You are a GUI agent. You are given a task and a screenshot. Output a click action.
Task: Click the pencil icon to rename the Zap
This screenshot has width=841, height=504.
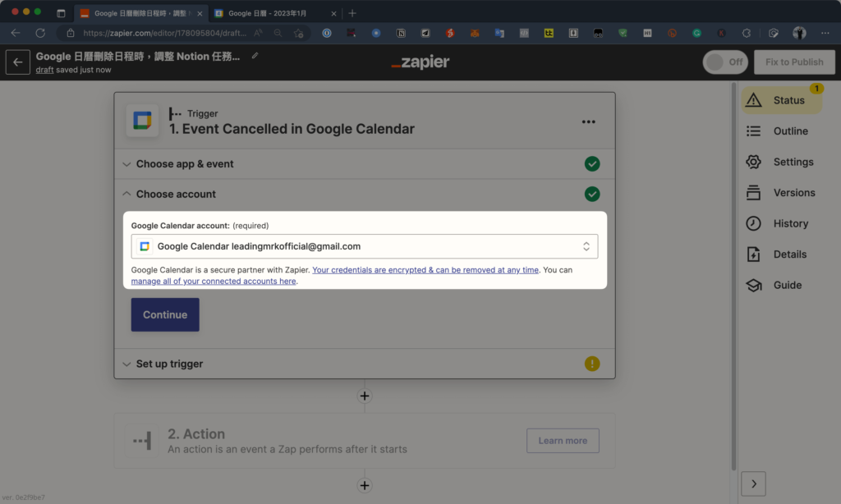point(255,55)
